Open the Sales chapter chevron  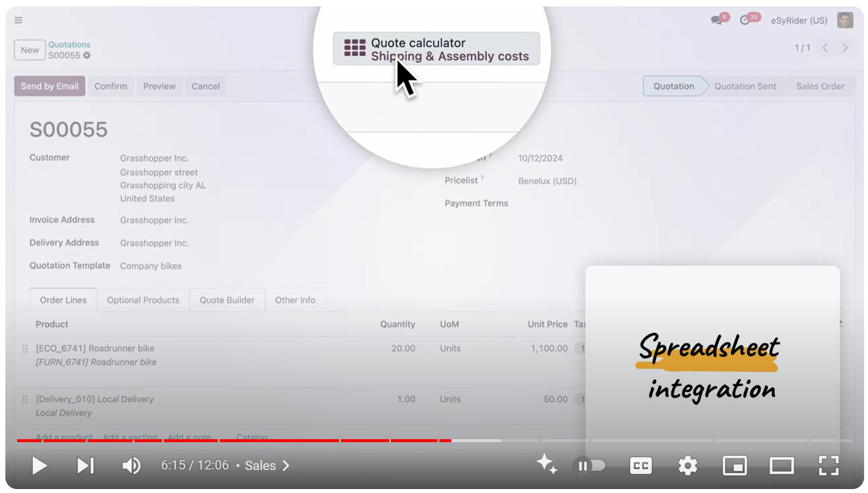coord(286,466)
